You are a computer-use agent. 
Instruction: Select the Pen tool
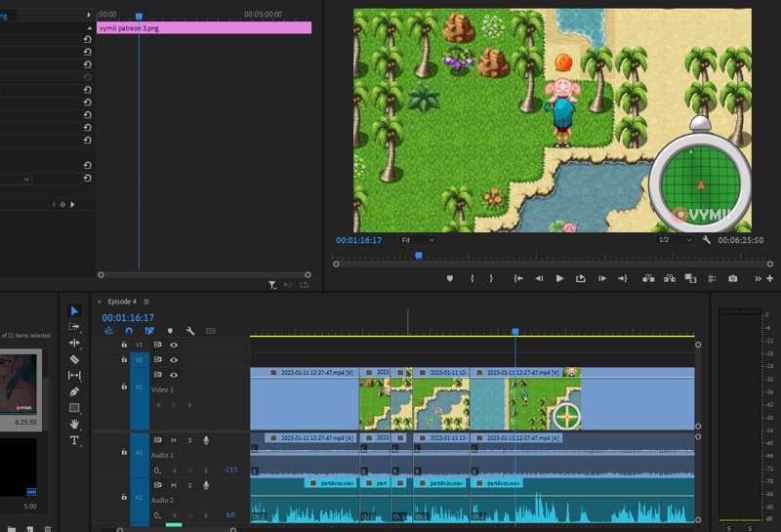point(74,391)
